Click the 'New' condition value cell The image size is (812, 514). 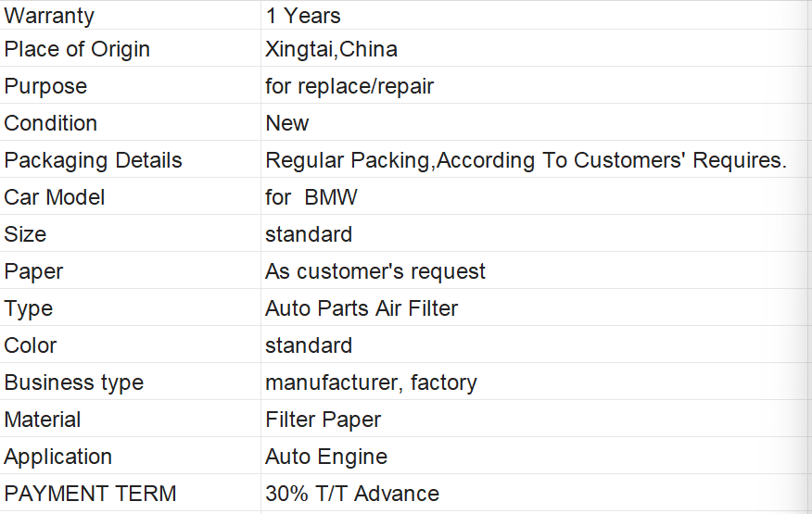pyautogui.click(x=287, y=123)
